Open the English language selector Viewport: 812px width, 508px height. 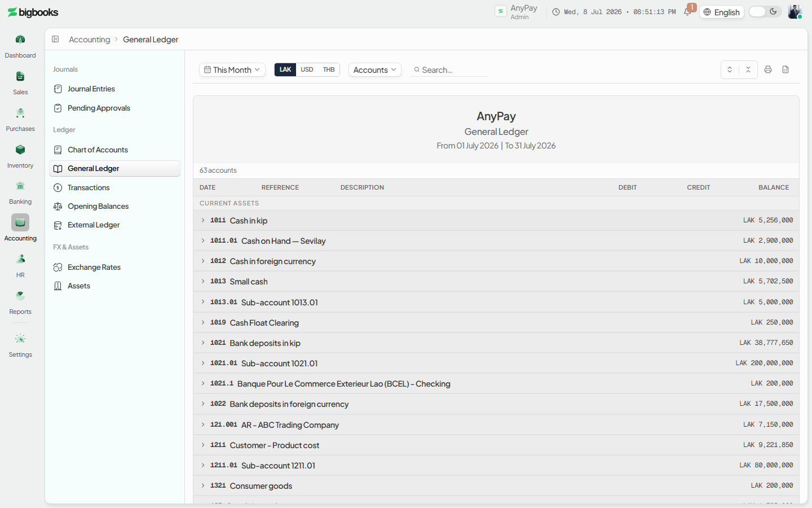pyautogui.click(x=722, y=12)
